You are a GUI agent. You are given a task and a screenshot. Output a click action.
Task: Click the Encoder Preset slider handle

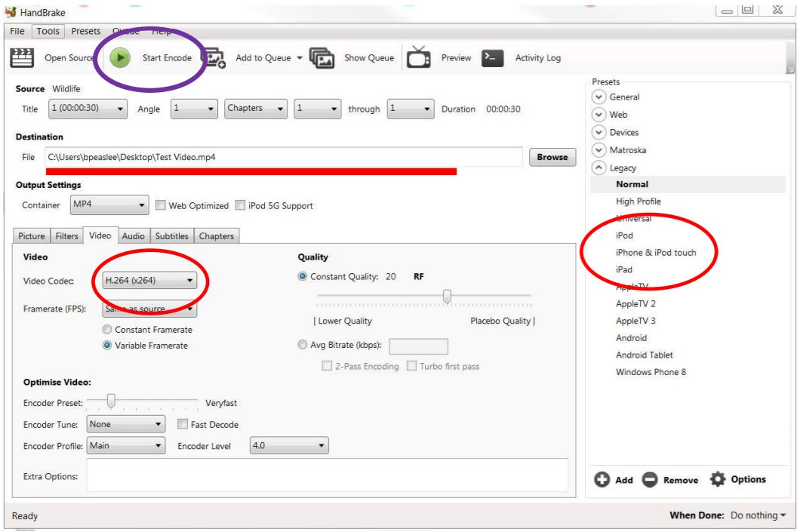point(111,401)
